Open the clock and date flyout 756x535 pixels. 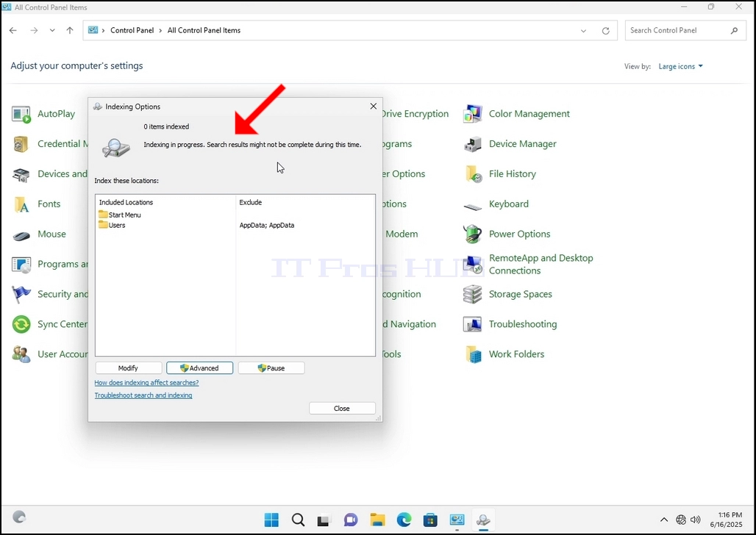(726, 520)
